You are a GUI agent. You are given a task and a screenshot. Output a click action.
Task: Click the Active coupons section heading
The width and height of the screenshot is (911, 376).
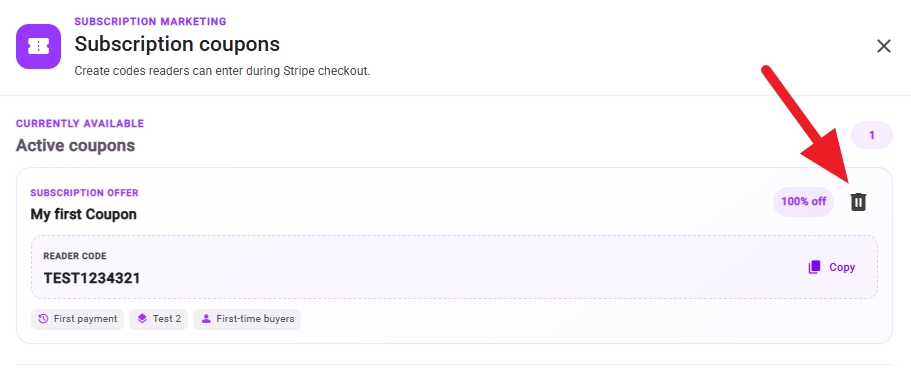coord(76,145)
